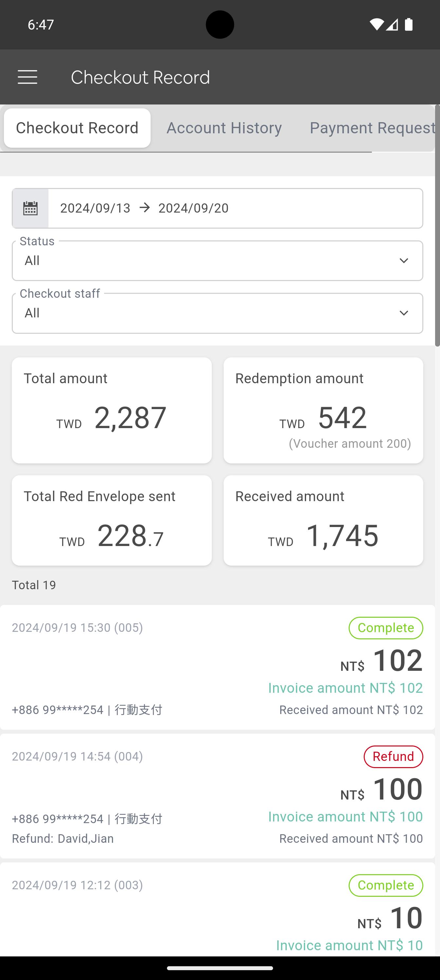
Task: Click the Complete badge on record 005
Action: pyautogui.click(x=386, y=628)
